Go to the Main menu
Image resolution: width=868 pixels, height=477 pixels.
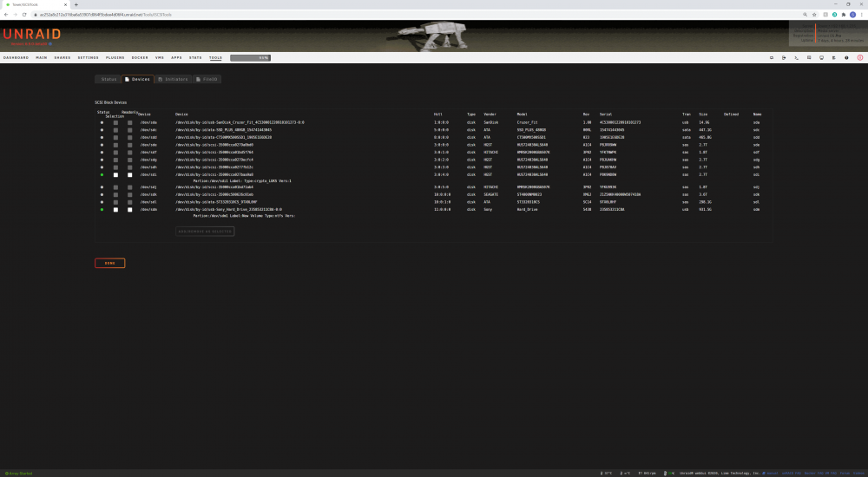(x=42, y=57)
